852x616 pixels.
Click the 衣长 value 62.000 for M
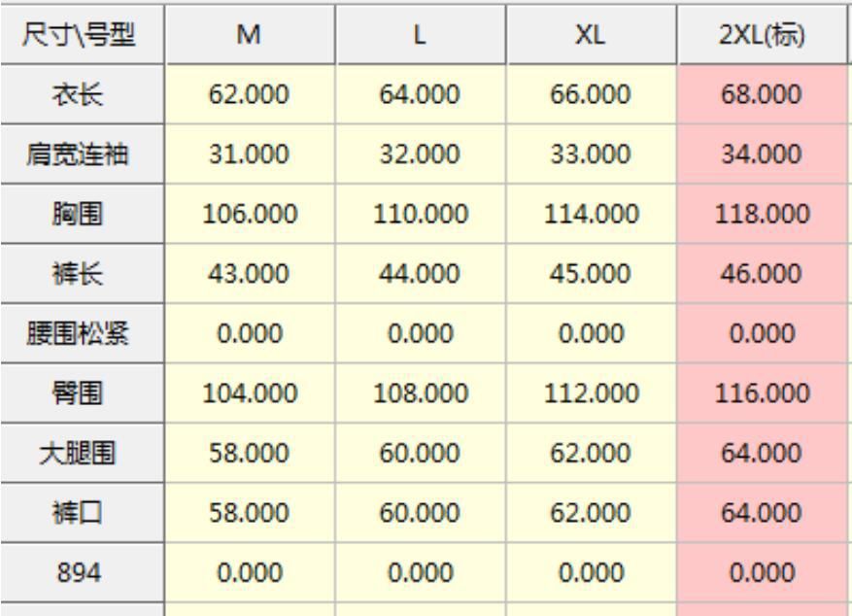point(250,94)
